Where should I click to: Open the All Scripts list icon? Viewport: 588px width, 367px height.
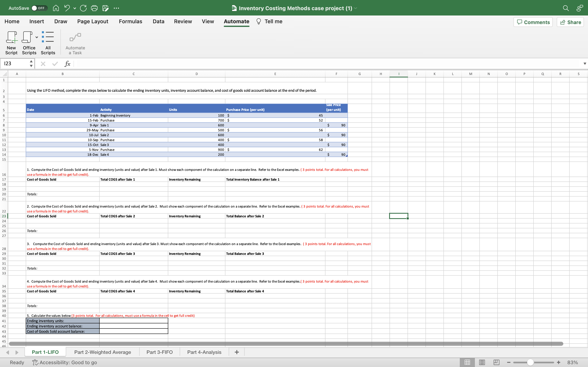(x=48, y=37)
